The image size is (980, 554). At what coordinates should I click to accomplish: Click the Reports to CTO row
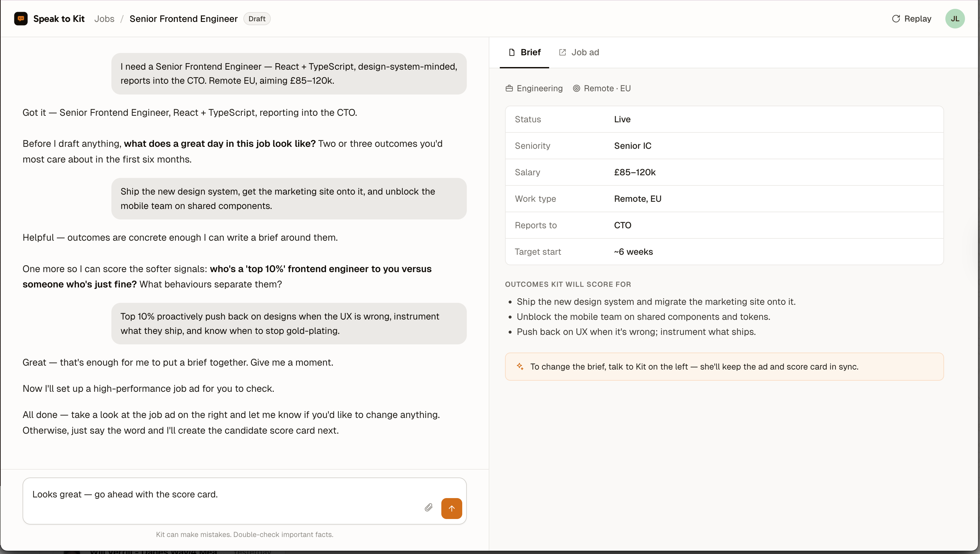click(x=724, y=225)
